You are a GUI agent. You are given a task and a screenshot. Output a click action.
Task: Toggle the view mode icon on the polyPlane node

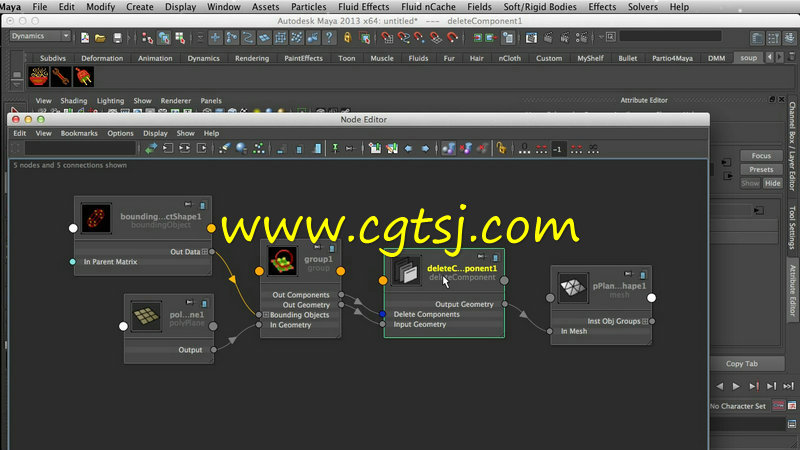click(x=204, y=304)
